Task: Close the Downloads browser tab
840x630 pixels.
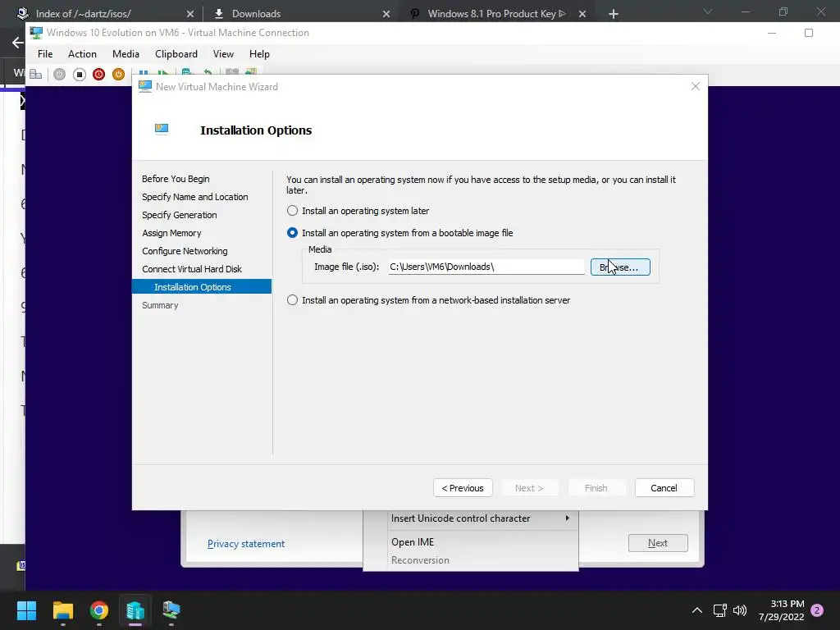Action: [386, 14]
